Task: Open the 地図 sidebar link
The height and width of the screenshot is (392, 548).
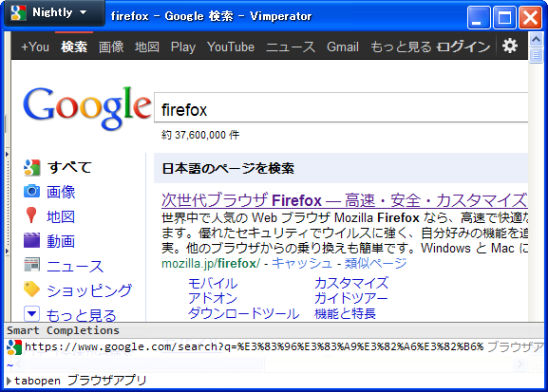Action: 61,216
